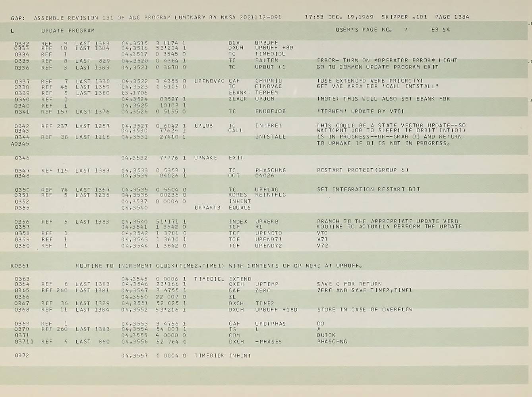The image size is (532, 397).
Task: Click the operand 'FALTON'
Action: tap(267, 61)
